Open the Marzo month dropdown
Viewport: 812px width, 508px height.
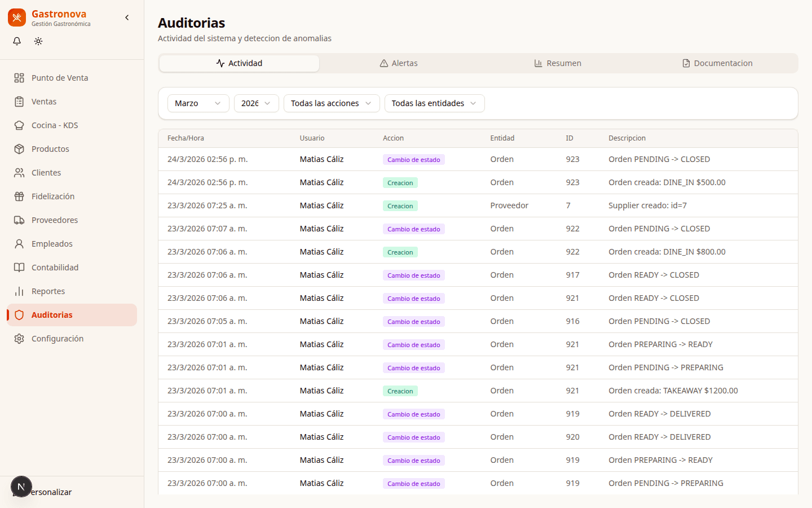(198, 103)
